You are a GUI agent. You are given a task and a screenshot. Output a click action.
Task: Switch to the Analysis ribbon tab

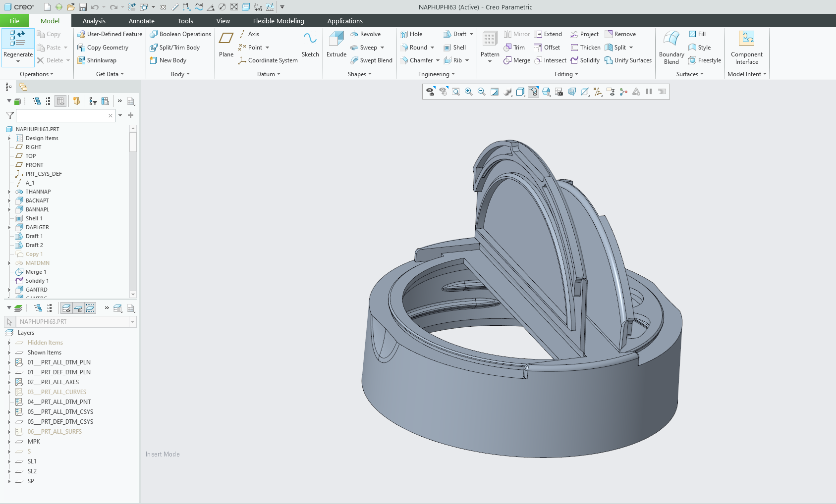94,21
